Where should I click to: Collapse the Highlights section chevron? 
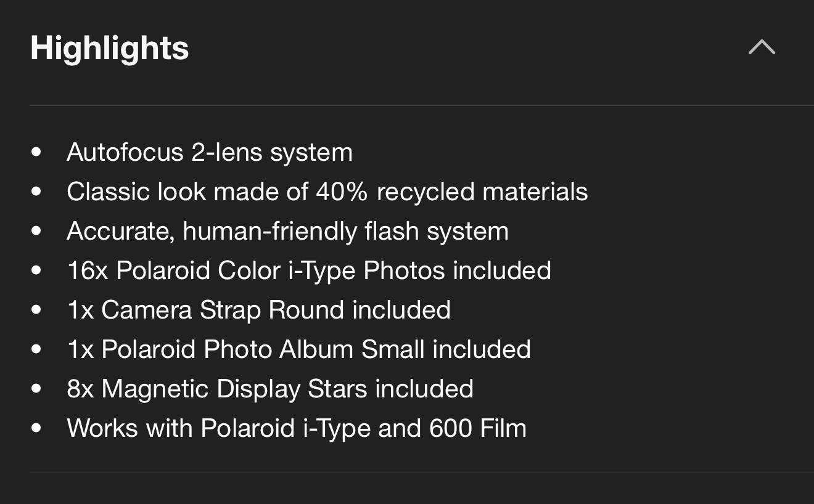coord(762,47)
